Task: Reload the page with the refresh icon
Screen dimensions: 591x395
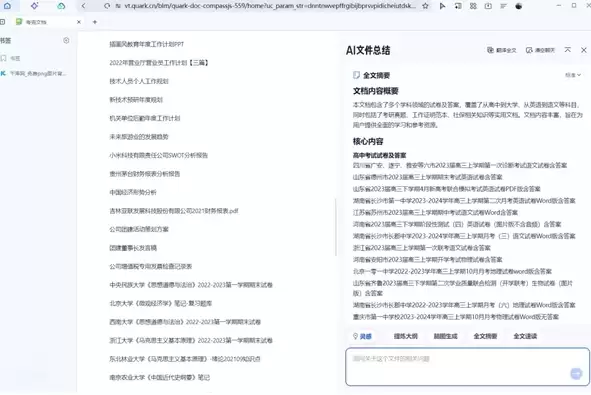Action: click(x=107, y=6)
